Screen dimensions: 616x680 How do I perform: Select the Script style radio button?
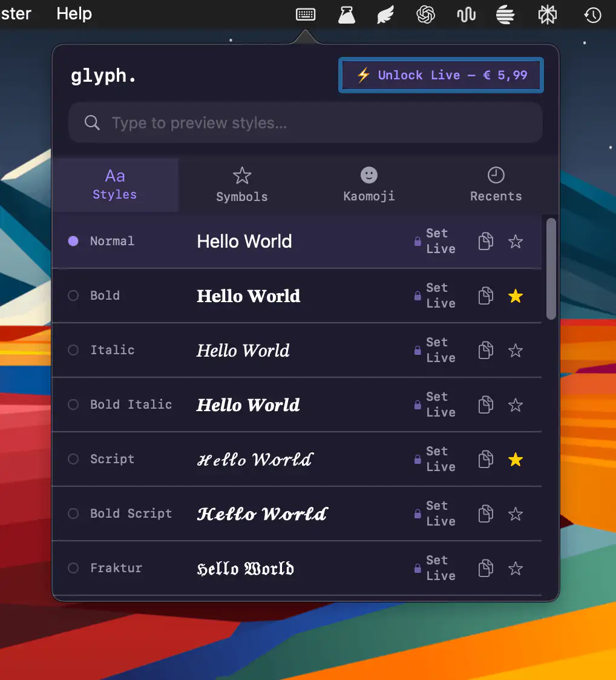point(73,459)
